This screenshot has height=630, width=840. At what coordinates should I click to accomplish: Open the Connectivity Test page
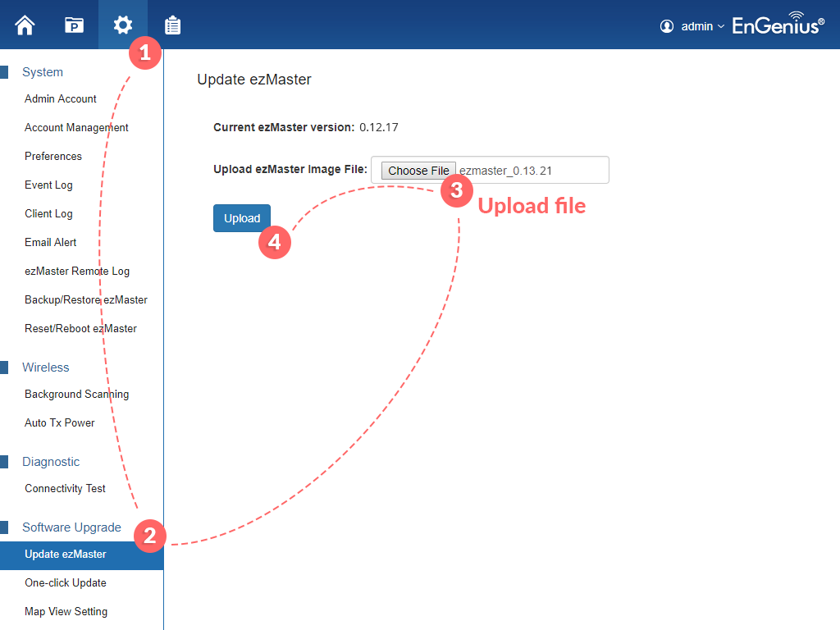(x=65, y=488)
